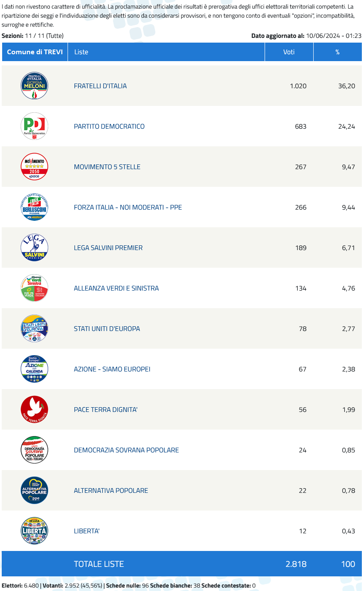Click the Comune di TREVI header cell
This screenshot has height=591, width=364.
[35, 52]
